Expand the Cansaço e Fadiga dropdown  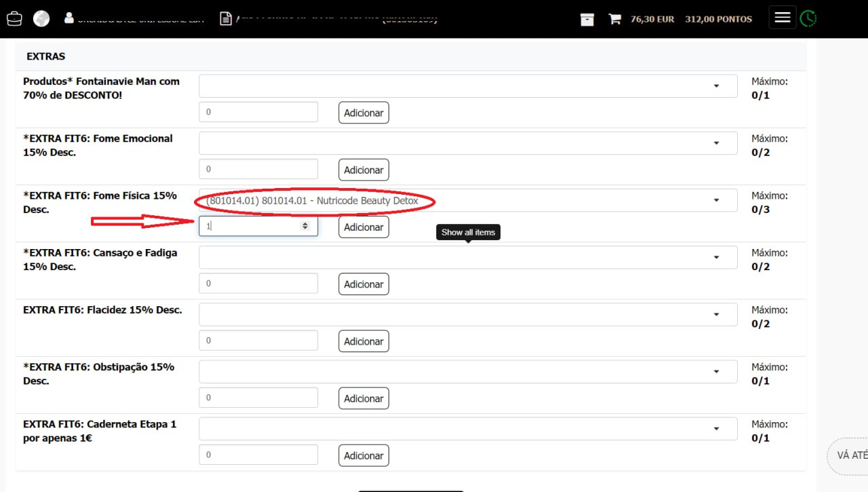[467, 257]
